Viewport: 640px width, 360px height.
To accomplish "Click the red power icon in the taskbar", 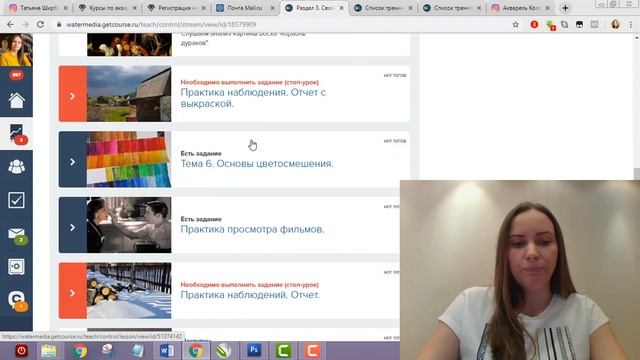I will click(x=21, y=351).
